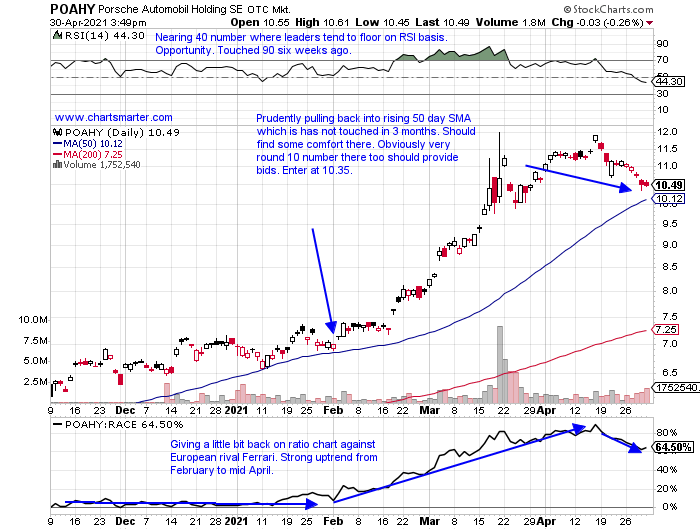This screenshot has height=530, width=700.
Task: Click the 12.0 price axis label
Action: coord(667,132)
